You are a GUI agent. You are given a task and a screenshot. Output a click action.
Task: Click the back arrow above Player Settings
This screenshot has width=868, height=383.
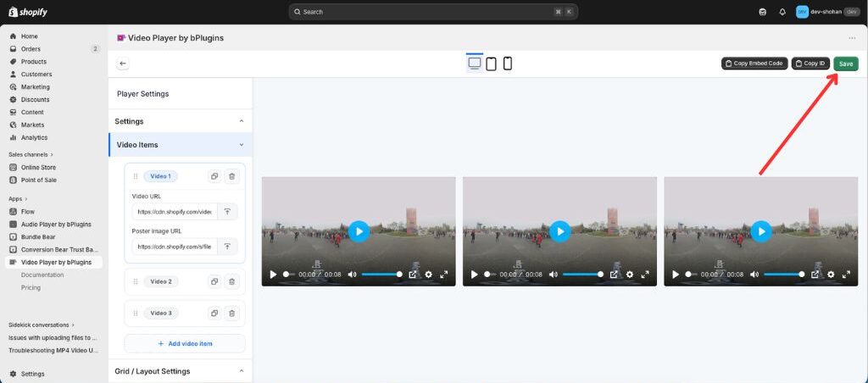123,64
